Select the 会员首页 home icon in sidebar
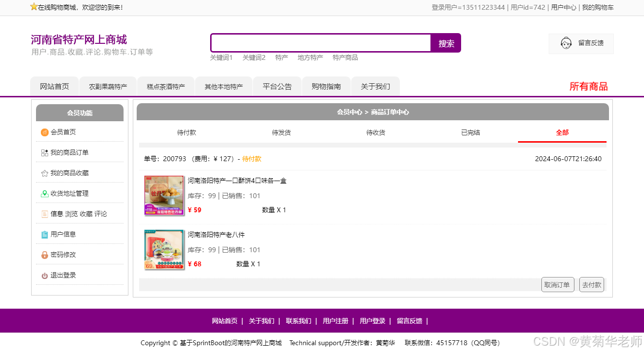The width and height of the screenshot is (644, 352). click(x=44, y=132)
